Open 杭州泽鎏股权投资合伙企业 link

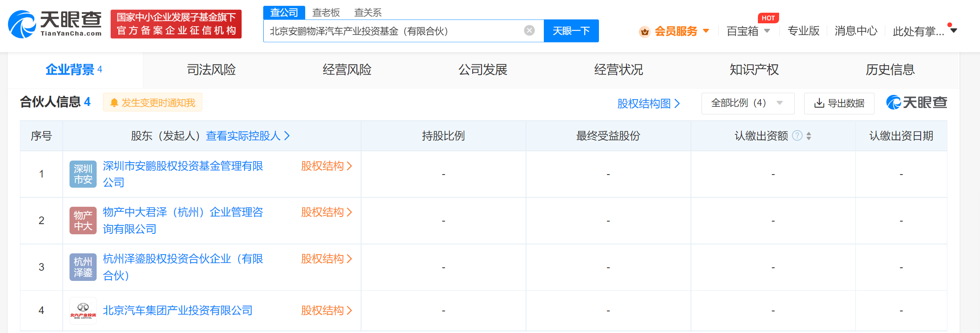(183, 267)
